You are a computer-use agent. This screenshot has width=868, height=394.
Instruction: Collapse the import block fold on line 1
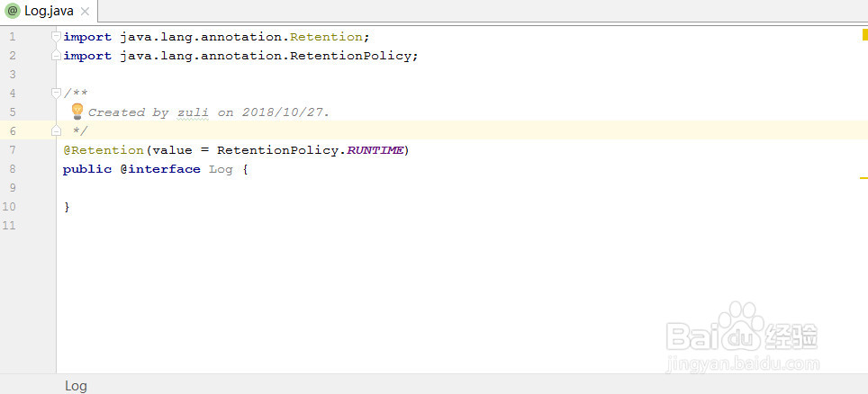pyautogui.click(x=57, y=37)
